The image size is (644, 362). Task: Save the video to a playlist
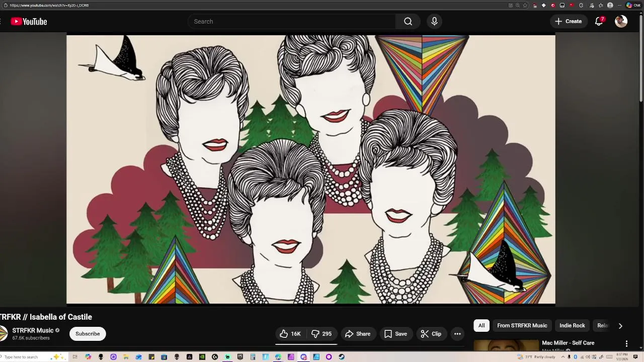[x=395, y=334]
